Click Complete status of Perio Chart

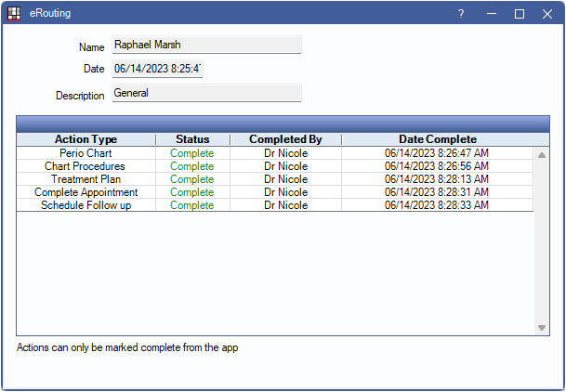192,153
